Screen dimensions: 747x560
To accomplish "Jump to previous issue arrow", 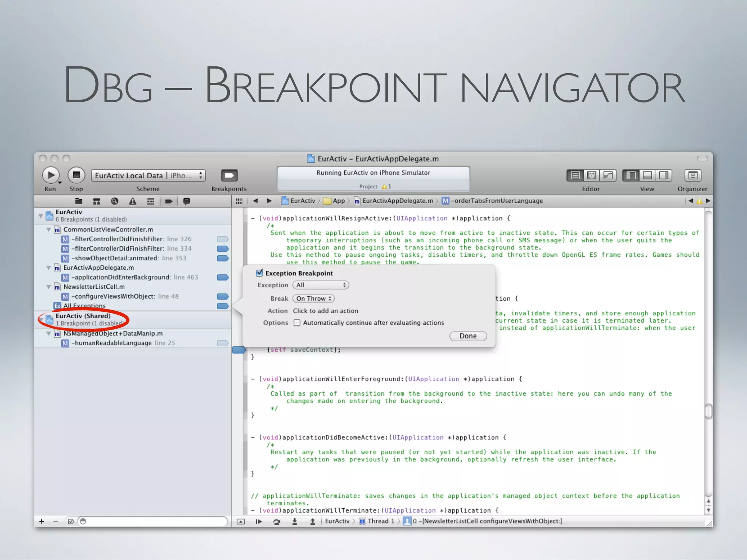I will tap(690, 201).
